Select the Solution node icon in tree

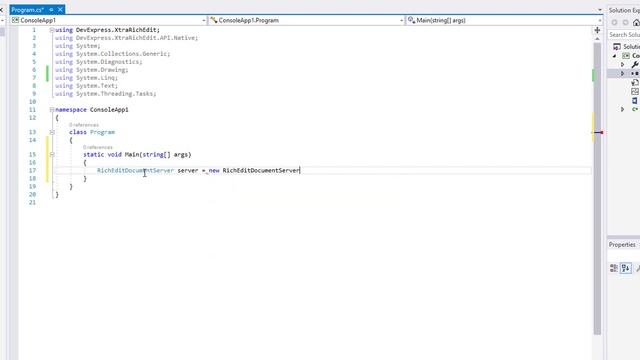pos(617,47)
